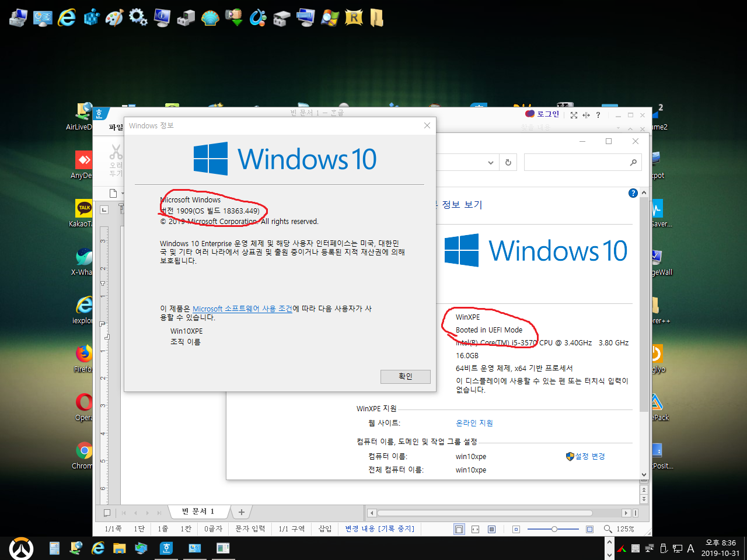Open Internet Explorer from taskbar
The image size is (747, 560).
point(98,548)
